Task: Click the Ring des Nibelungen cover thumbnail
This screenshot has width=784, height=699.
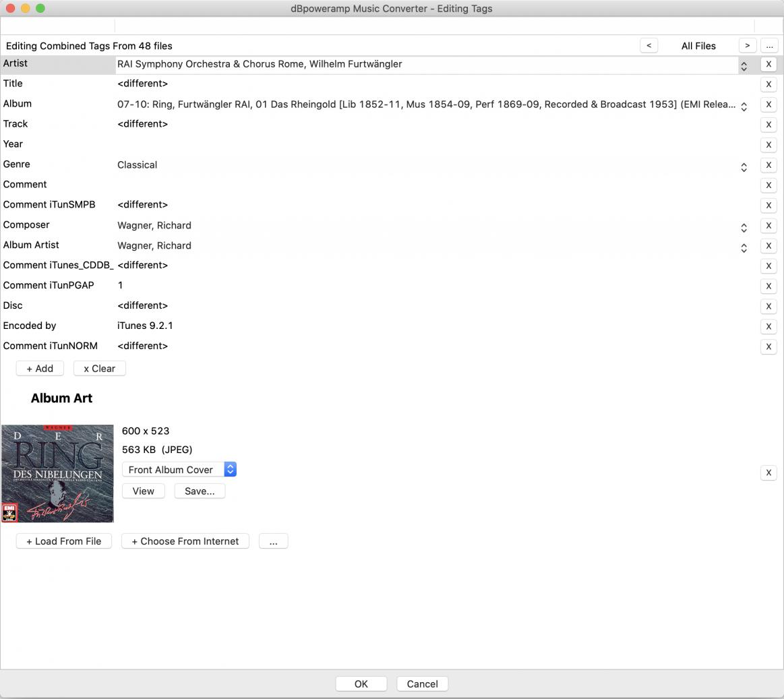Action: (x=57, y=473)
